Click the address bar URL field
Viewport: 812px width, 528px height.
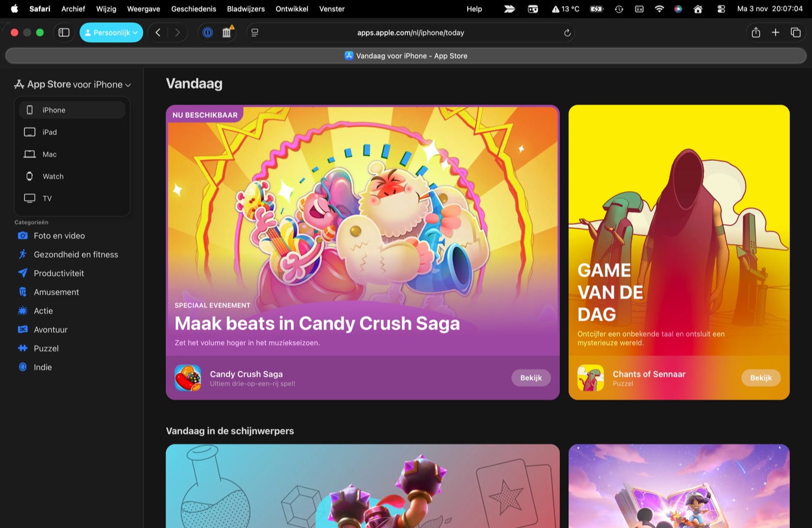coord(410,32)
